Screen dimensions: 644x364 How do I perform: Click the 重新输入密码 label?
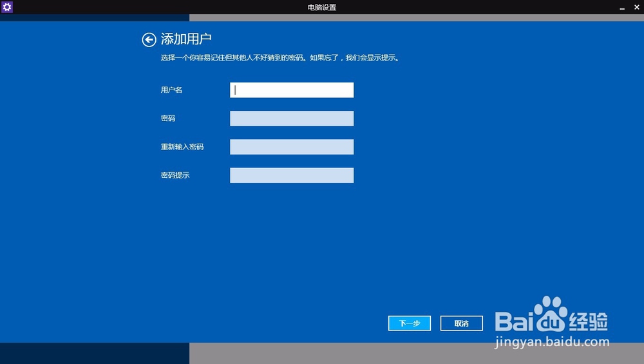182,147
